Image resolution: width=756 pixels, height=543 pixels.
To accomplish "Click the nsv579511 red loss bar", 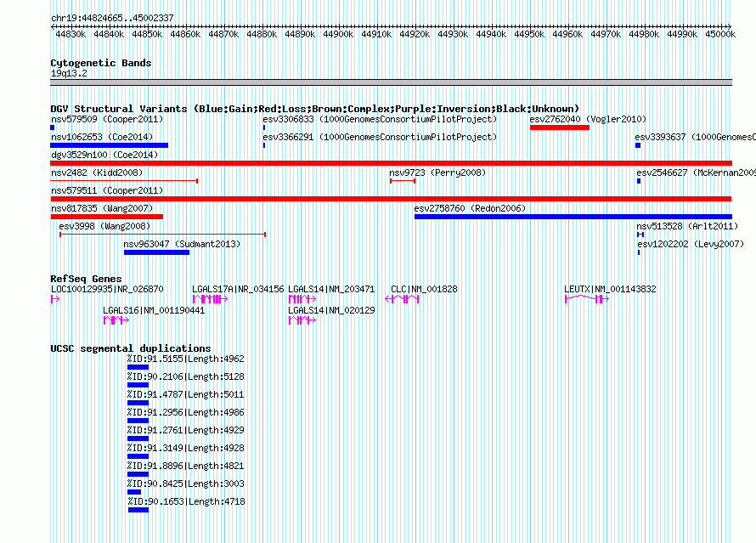I will coord(391,199).
